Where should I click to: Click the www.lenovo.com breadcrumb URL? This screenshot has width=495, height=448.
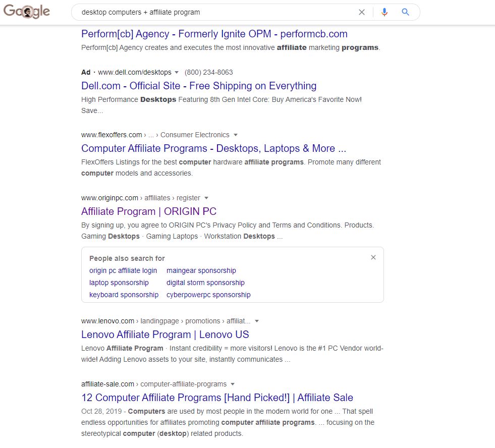point(107,321)
